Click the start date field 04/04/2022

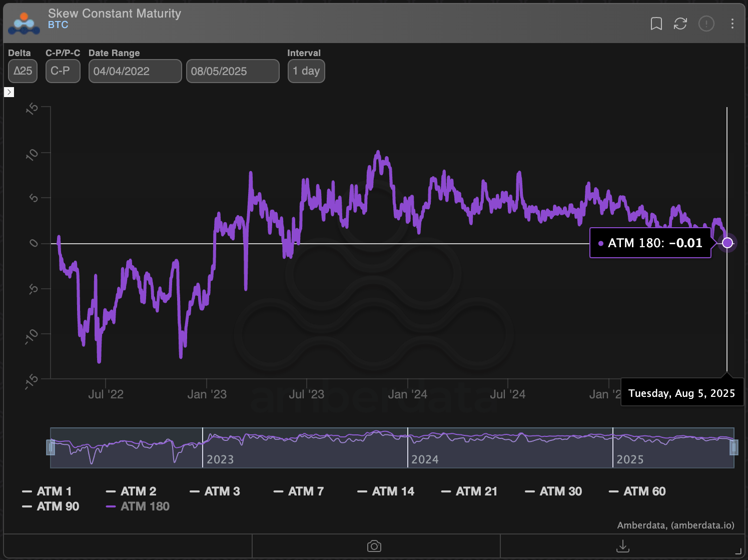click(135, 71)
